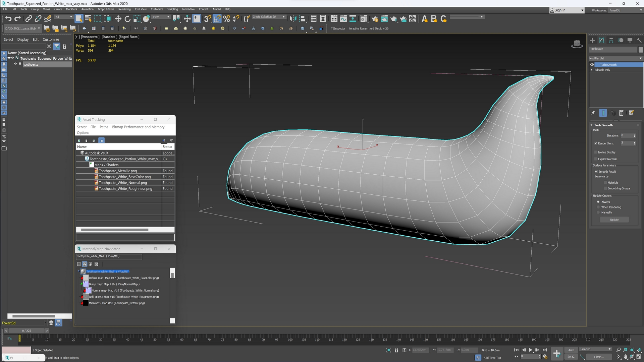Select the Always update option
644x362 pixels.
(x=598, y=202)
